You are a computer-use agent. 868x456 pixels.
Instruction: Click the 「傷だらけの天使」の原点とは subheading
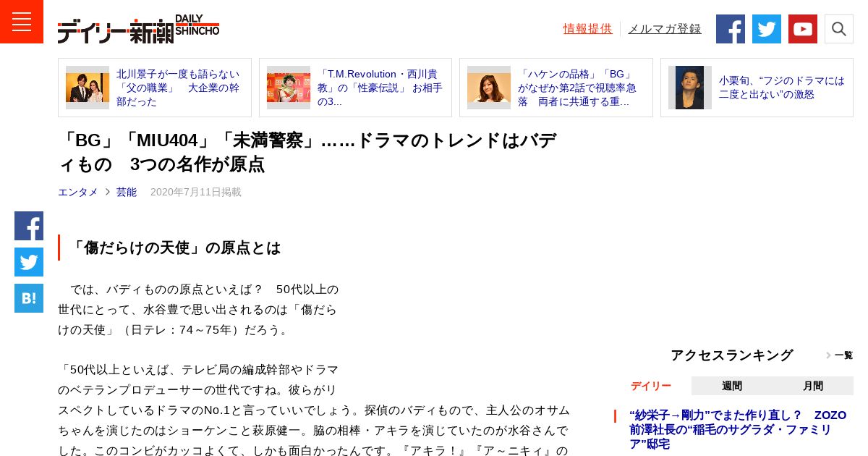click(x=176, y=248)
